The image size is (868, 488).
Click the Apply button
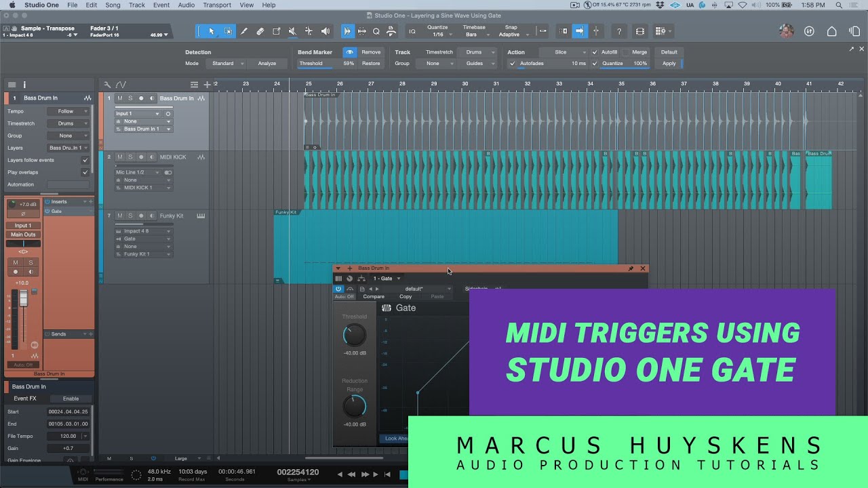point(669,64)
